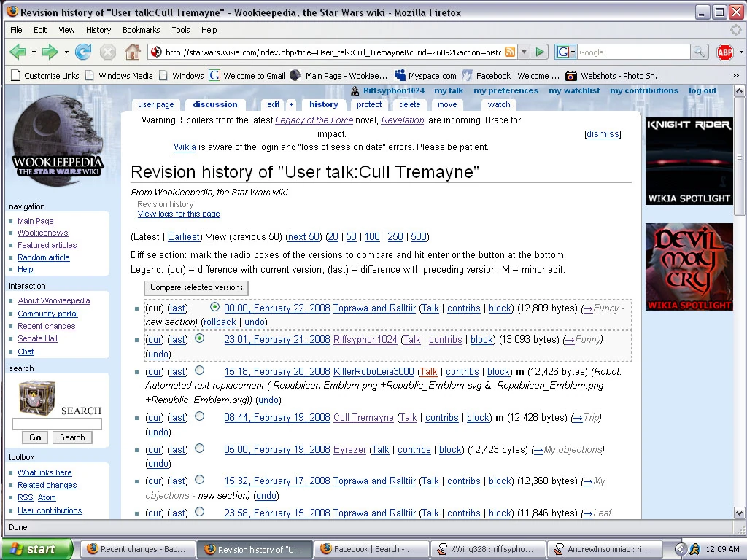Click the RSS feed icon in the address bar
The width and height of the screenshot is (747, 560).
click(510, 52)
